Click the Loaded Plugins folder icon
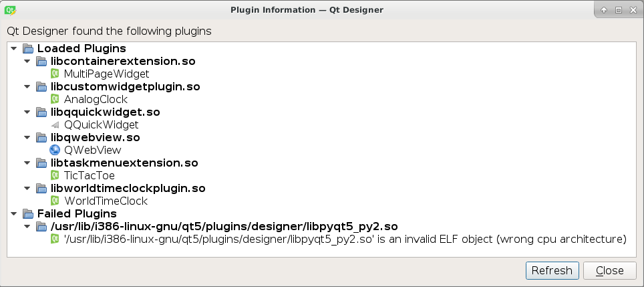This screenshot has width=644, height=287. (x=28, y=49)
